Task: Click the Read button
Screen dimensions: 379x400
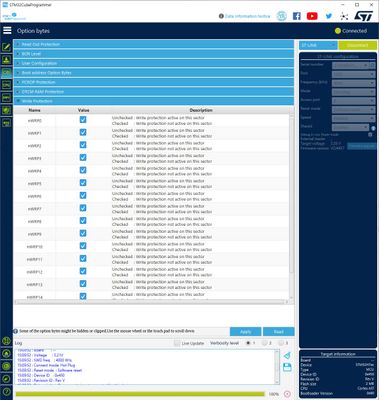Action: pos(279,332)
